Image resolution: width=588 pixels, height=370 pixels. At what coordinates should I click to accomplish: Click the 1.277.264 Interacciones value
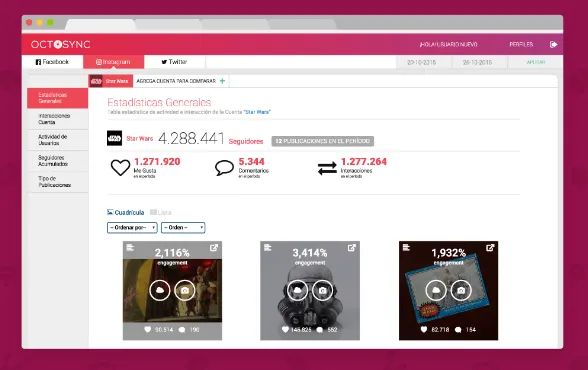pyautogui.click(x=364, y=162)
